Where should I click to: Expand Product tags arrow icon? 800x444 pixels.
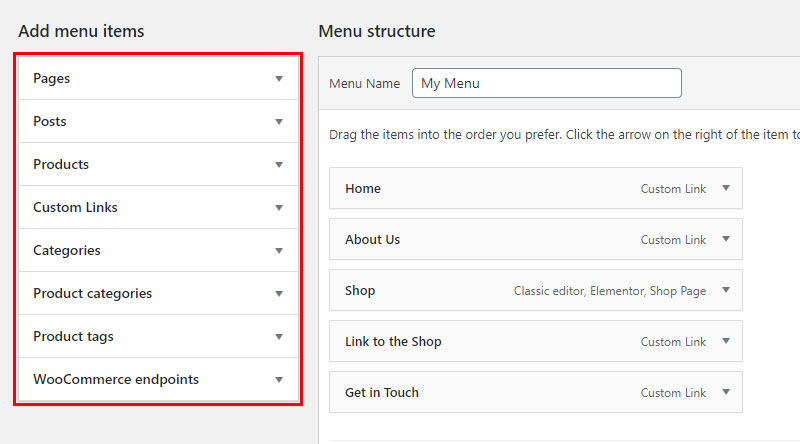click(279, 336)
